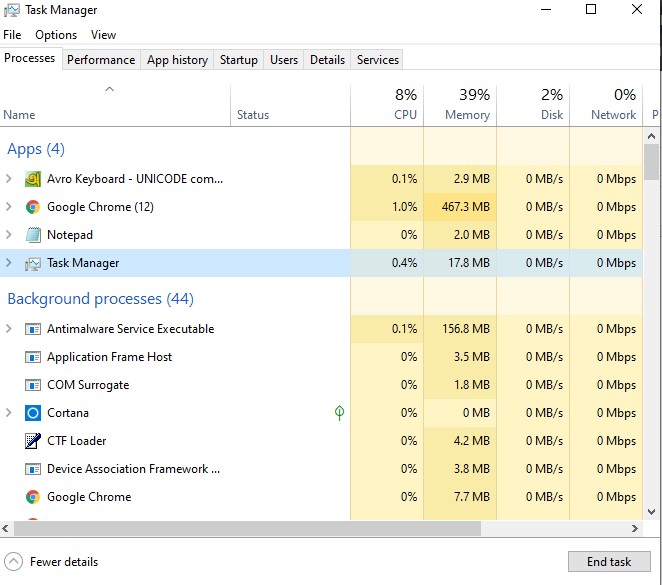662x585 pixels.
Task: Click the horizontal scrollbar right arrow
Action: tap(634, 528)
